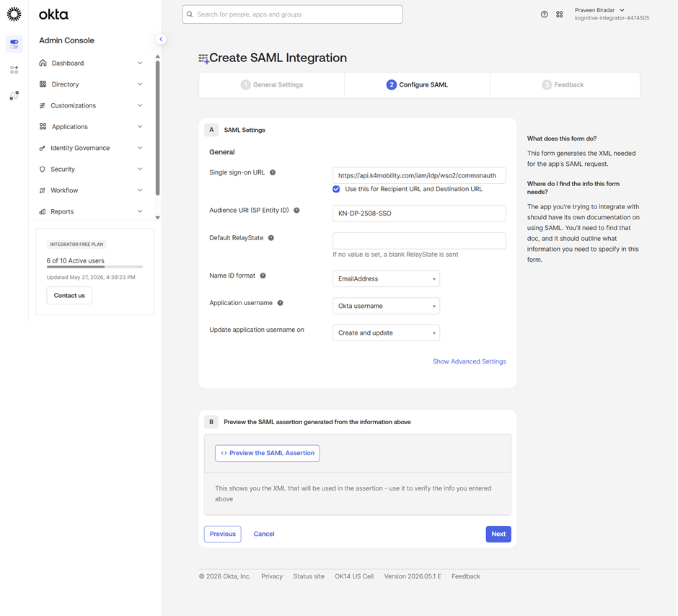Click help icon next to Name ID format

click(x=263, y=276)
